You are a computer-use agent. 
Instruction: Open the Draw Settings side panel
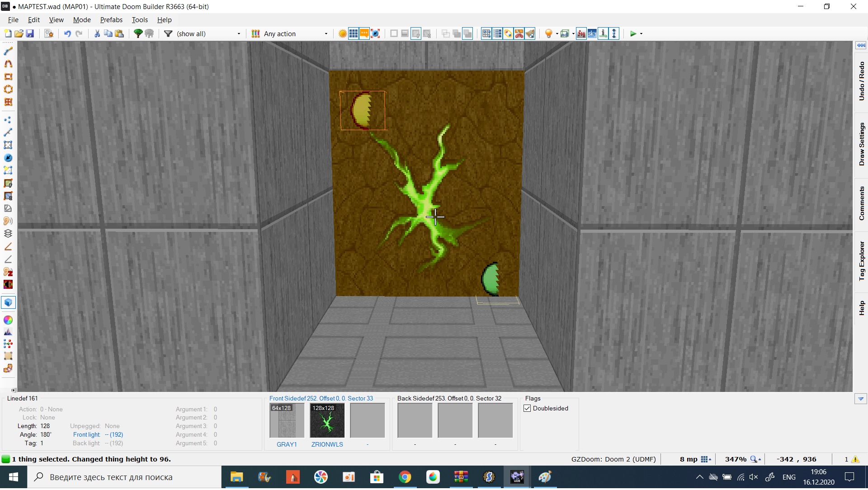pyautogui.click(x=861, y=144)
